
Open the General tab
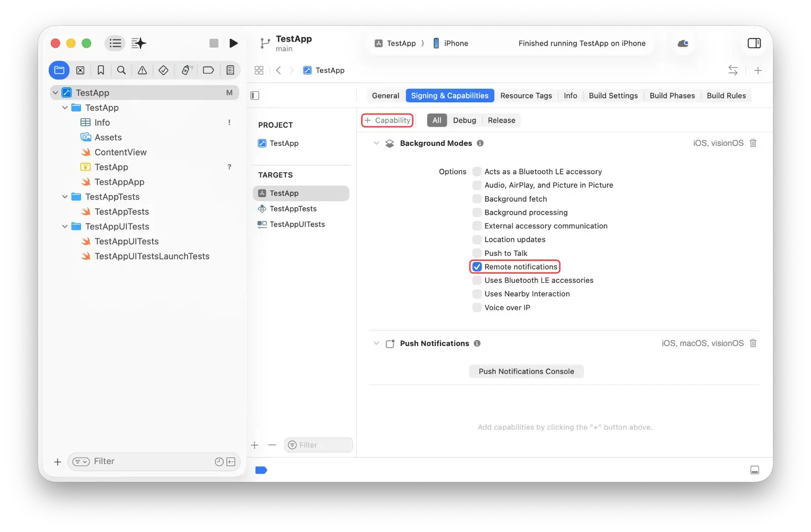pyautogui.click(x=385, y=96)
